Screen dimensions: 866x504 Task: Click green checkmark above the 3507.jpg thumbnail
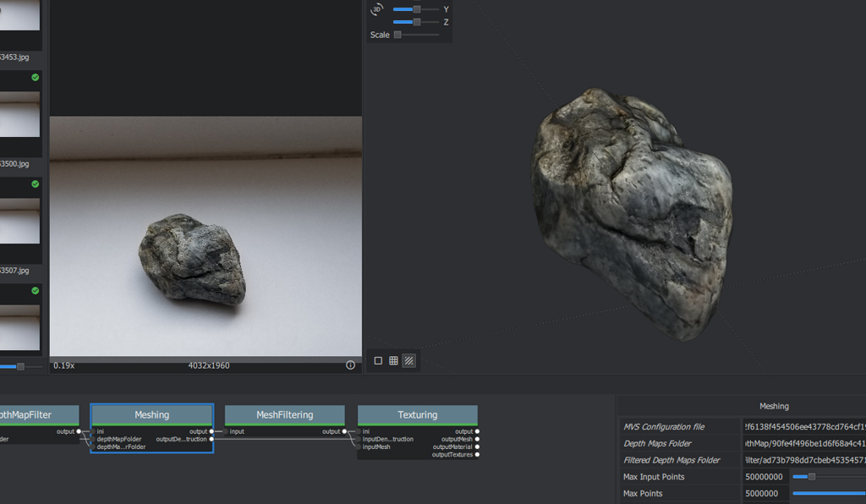(x=36, y=184)
